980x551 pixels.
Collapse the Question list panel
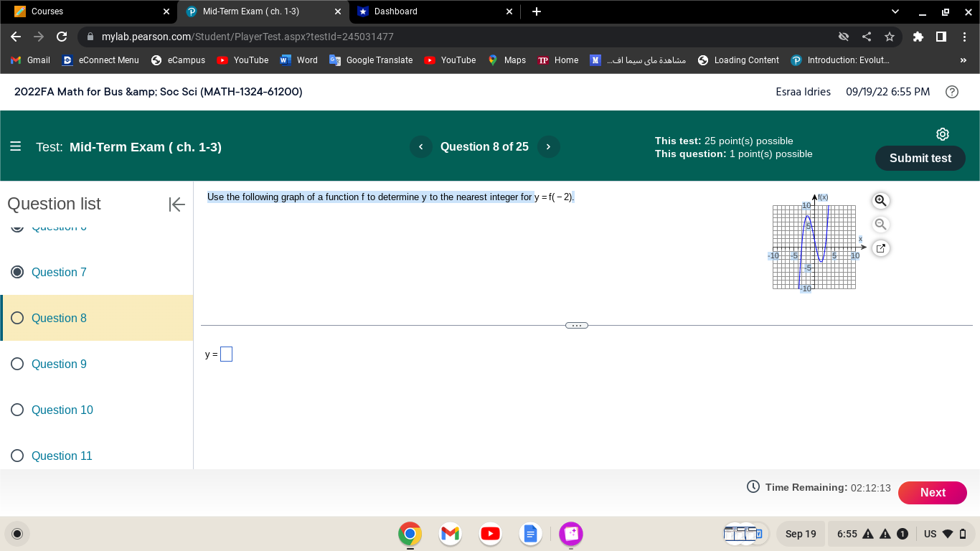pyautogui.click(x=176, y=204)
